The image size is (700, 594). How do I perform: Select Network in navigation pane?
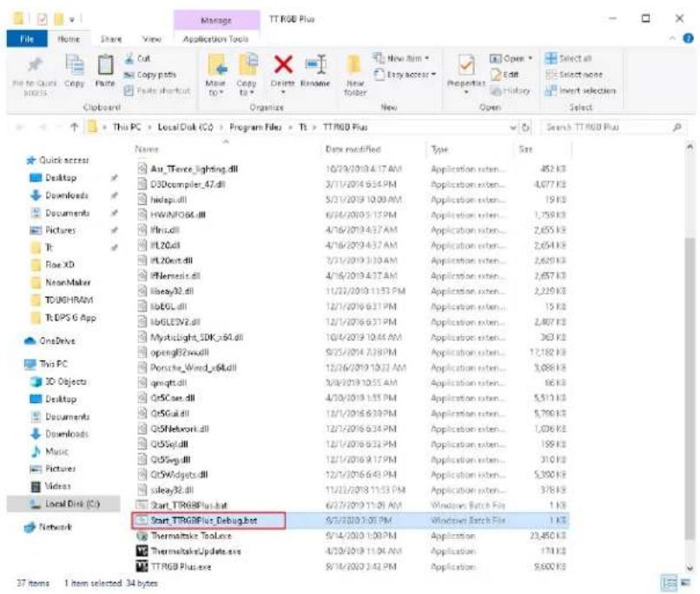[56, 526]
